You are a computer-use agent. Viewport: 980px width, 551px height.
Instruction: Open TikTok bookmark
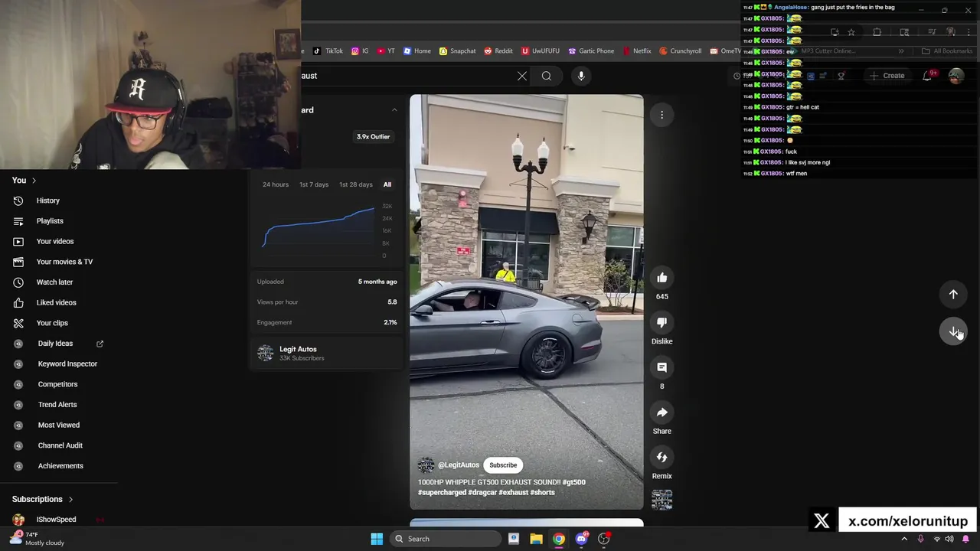click(x=328, y=51)
